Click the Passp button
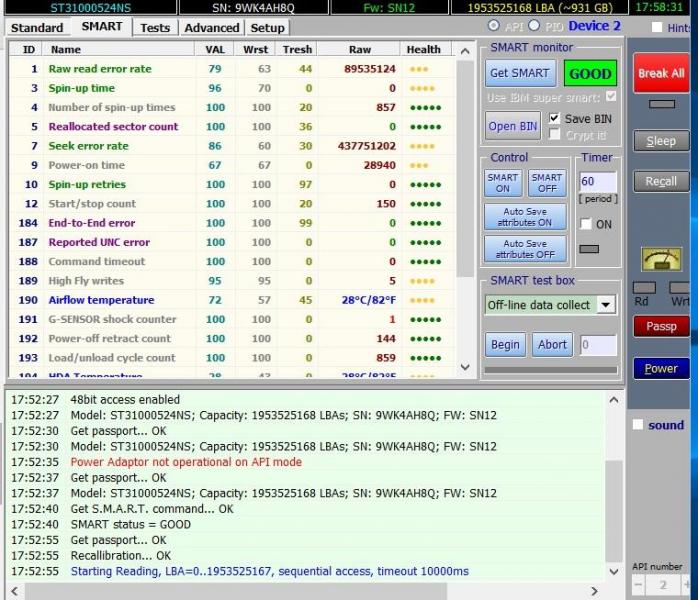Screen dimensions: 698x600 (x=661, y=326)
